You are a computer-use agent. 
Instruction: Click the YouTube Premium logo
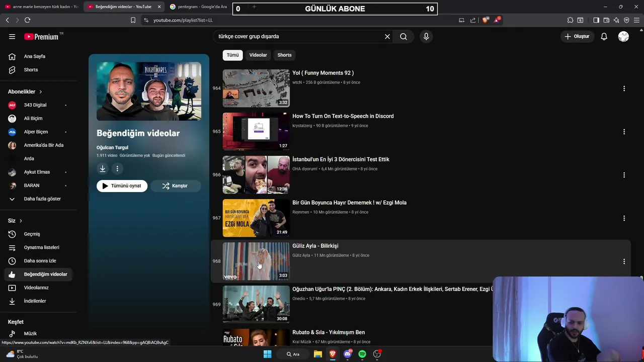(41, 37)
